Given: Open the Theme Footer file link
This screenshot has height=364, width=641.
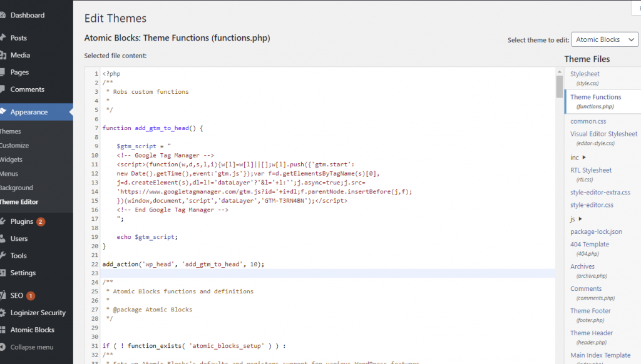Looking at the screenshot, I should [x=590, y=311].
